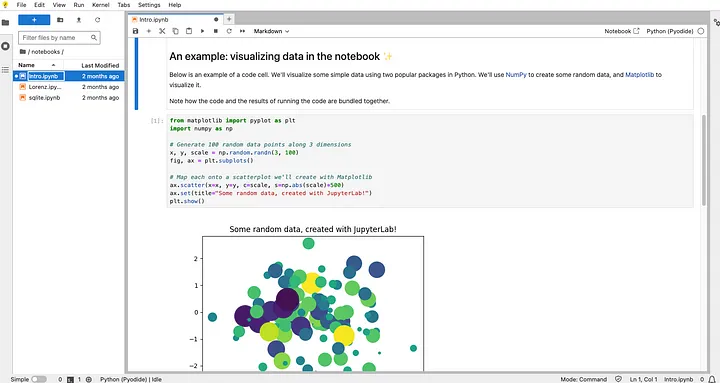The height and width of the screenshot is (383, 720).
Task: Click the Python (Pyodide) kernel name button
Action: point(670,31)
